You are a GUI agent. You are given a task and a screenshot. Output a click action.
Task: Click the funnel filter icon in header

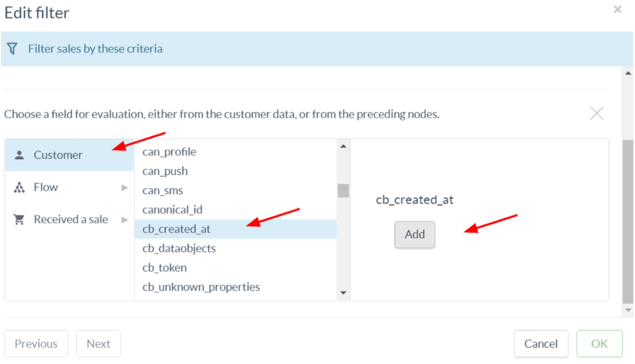(13, 49)
